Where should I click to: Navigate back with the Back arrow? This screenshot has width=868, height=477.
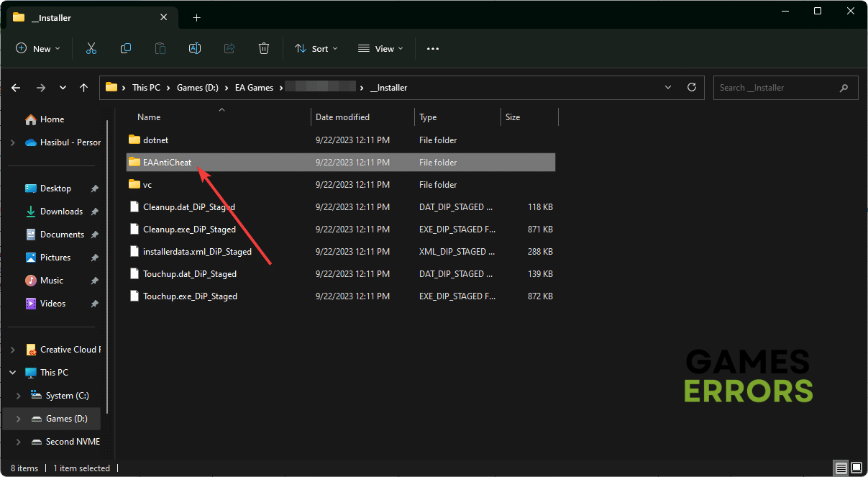coord(17,88)
